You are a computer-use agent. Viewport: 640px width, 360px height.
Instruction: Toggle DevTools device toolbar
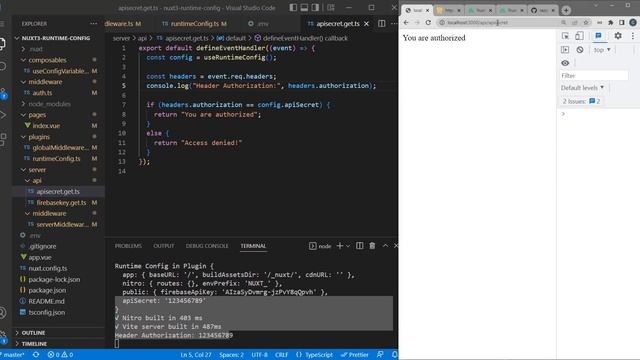click(x=579, y=36)
